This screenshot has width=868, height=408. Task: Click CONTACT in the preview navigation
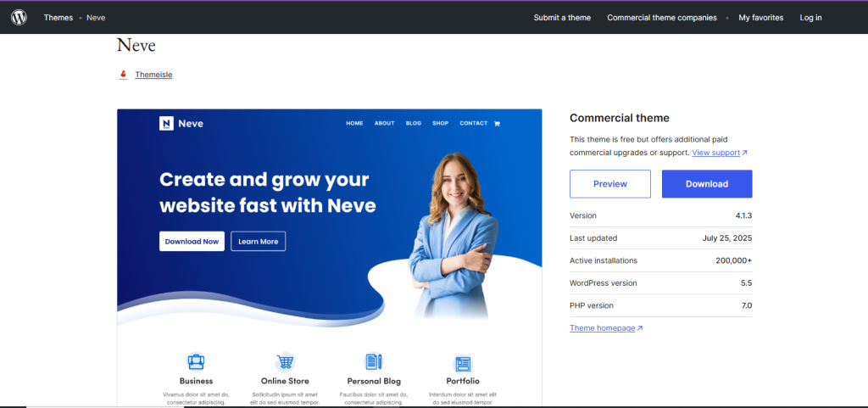click(474, 124)
